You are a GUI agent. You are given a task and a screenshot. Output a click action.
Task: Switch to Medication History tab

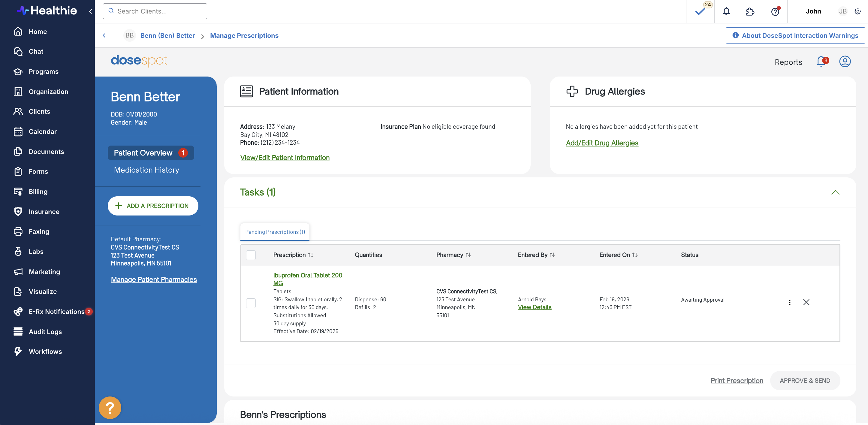(x=146, y=170)
